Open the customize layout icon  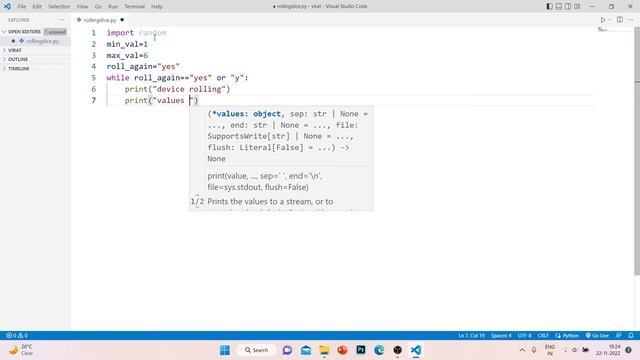click(577, 7)
